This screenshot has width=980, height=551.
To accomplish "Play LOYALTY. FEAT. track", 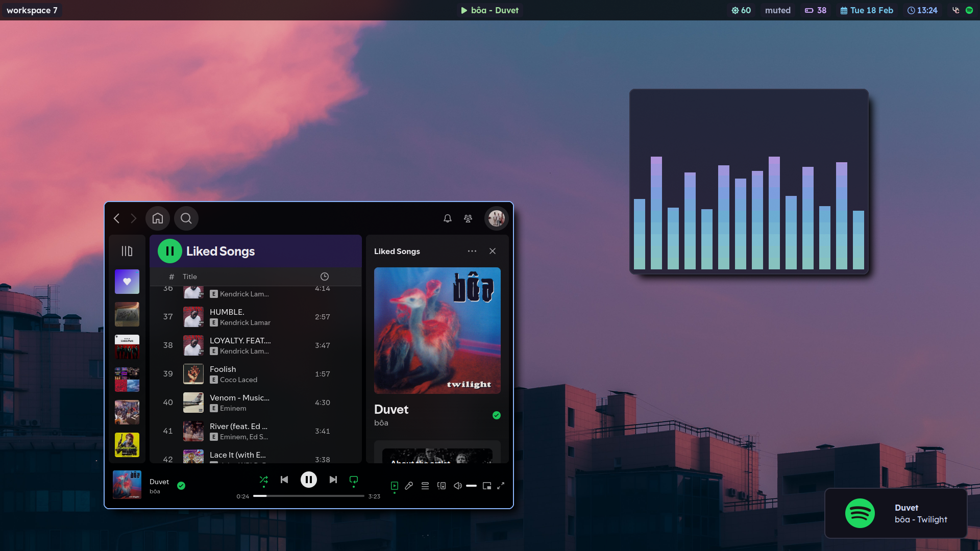I will [256, 345].
